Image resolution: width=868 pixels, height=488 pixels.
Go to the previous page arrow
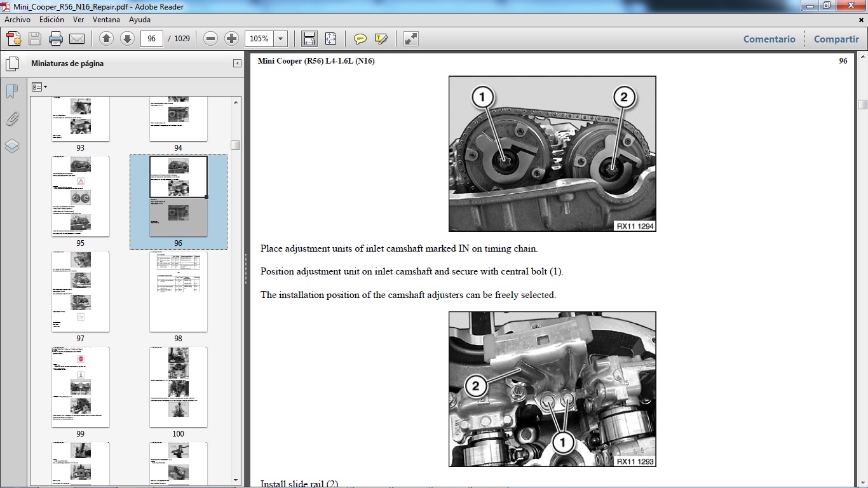(106, 39)
